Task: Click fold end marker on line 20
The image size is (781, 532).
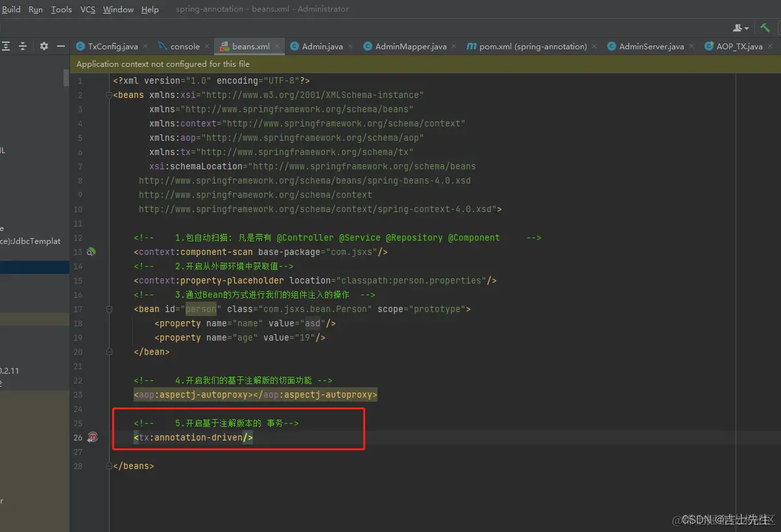Action: [109, 352]
